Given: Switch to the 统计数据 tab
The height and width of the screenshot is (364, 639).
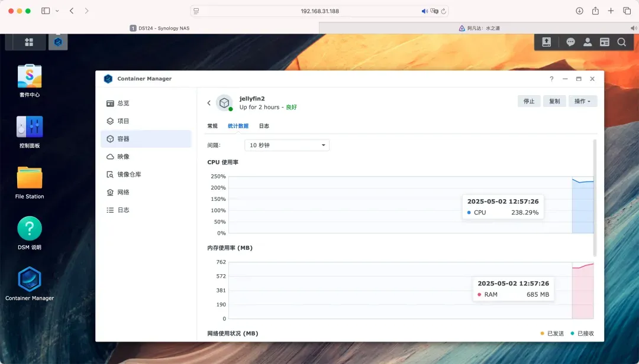Looking at the screenshot, I should pos(238,126).
